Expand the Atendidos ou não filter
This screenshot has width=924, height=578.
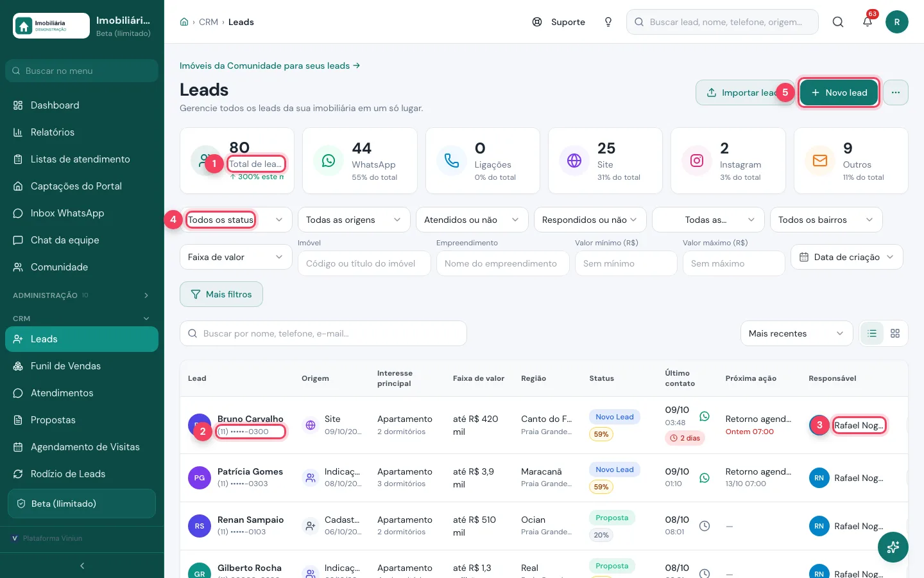[472, 220]
